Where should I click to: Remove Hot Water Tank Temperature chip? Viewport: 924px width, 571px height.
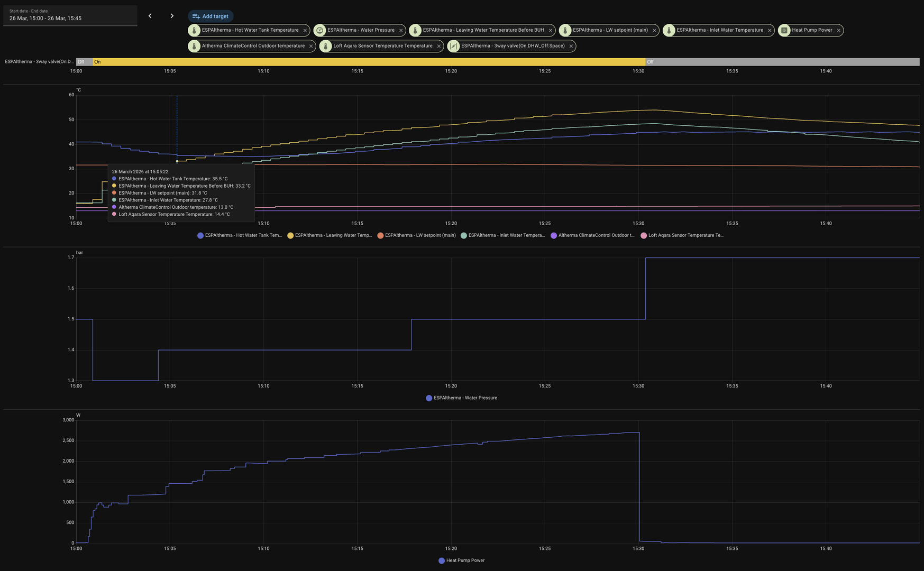305,31
